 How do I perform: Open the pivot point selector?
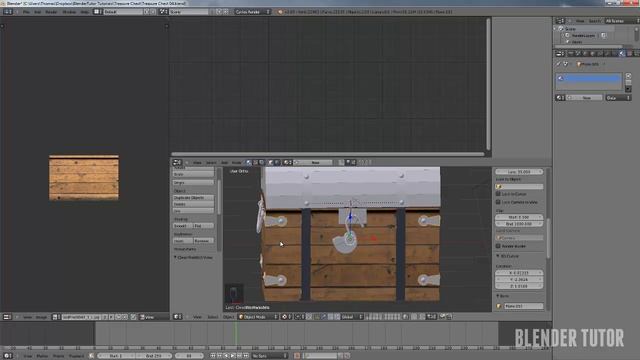pyautogui.click(x=299, y=317)
